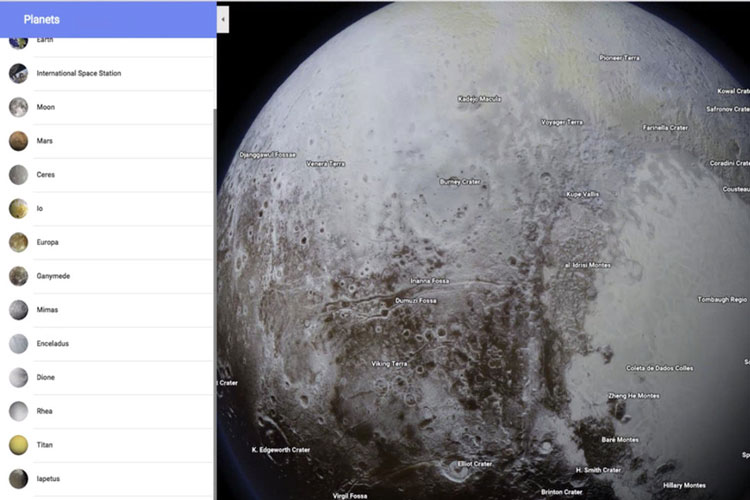
Task: Select Enceladus in the list
Action: (x=52, y=343)
